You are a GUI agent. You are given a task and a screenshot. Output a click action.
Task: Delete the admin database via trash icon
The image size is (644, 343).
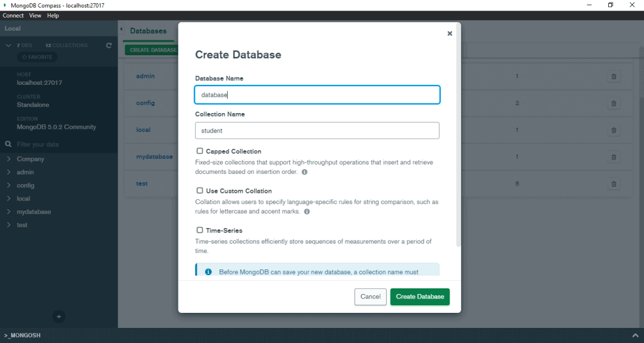(x=614, y=76)
